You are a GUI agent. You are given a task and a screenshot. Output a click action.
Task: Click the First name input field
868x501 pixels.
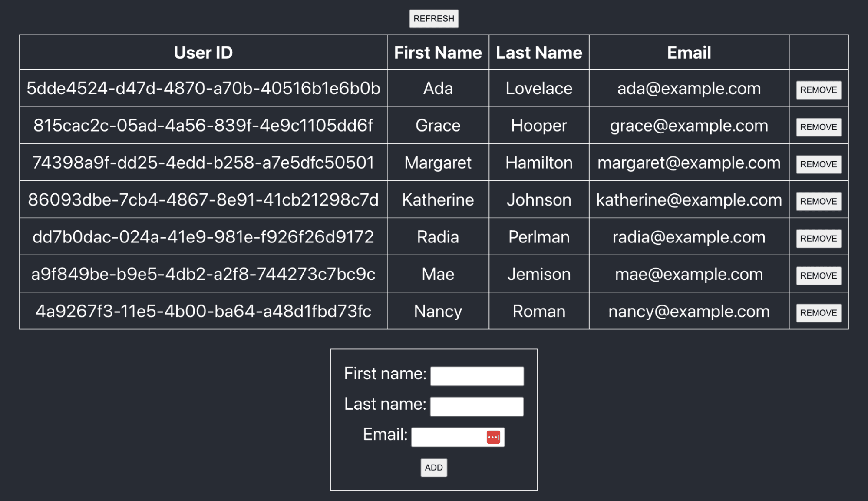[476, 375]
